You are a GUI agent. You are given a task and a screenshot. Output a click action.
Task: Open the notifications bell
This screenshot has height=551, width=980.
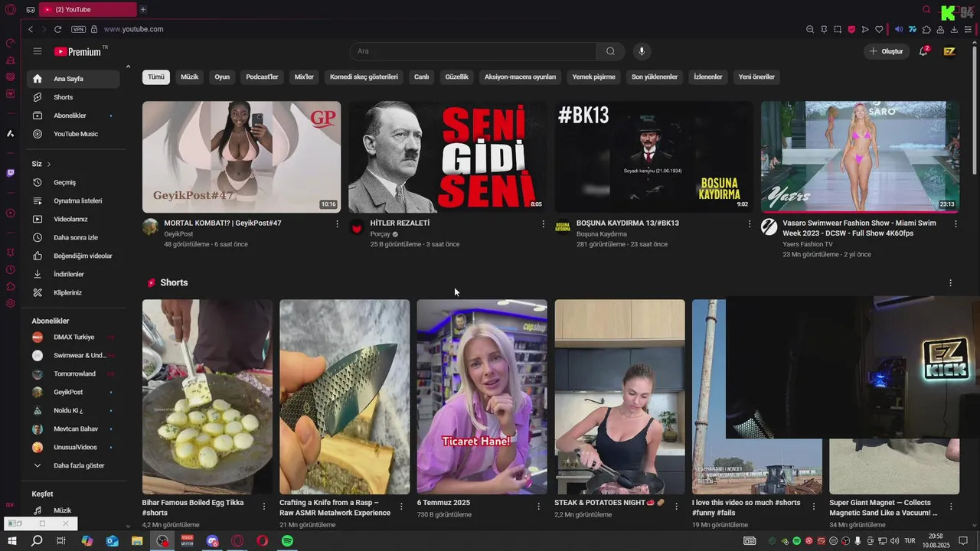(x=923, y=51)
